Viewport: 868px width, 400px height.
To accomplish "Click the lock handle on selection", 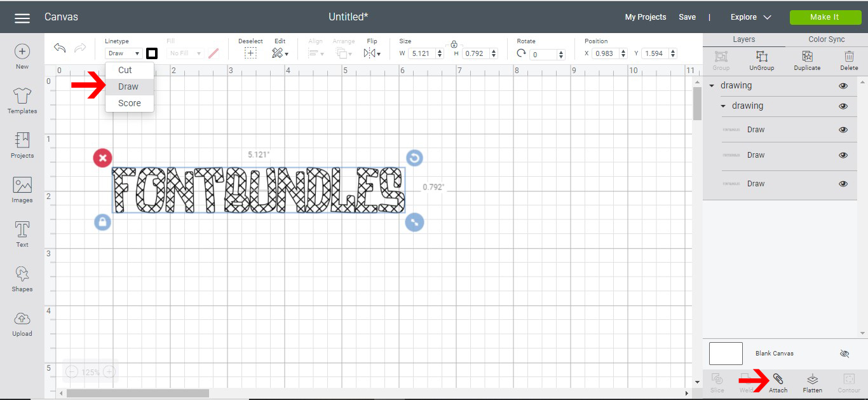I will (x=102, y=222).
